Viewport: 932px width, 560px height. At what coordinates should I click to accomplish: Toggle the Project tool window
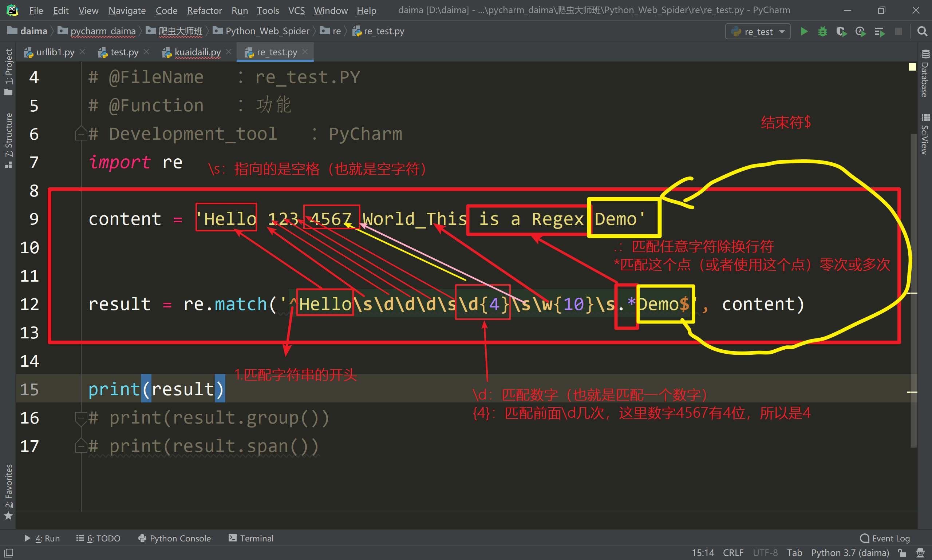(8, 72)
